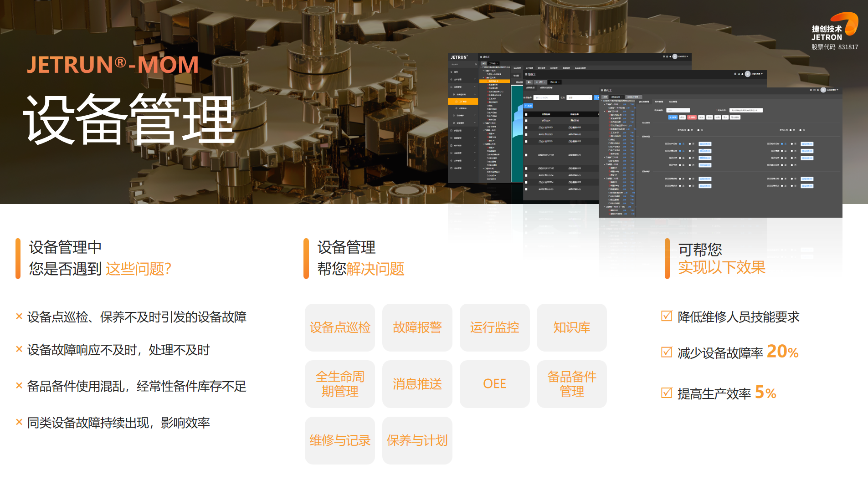Click the blue add button in middle screenshot
Image resolution: width=868 pixels, height=485 pixels.
pos(529,106)
